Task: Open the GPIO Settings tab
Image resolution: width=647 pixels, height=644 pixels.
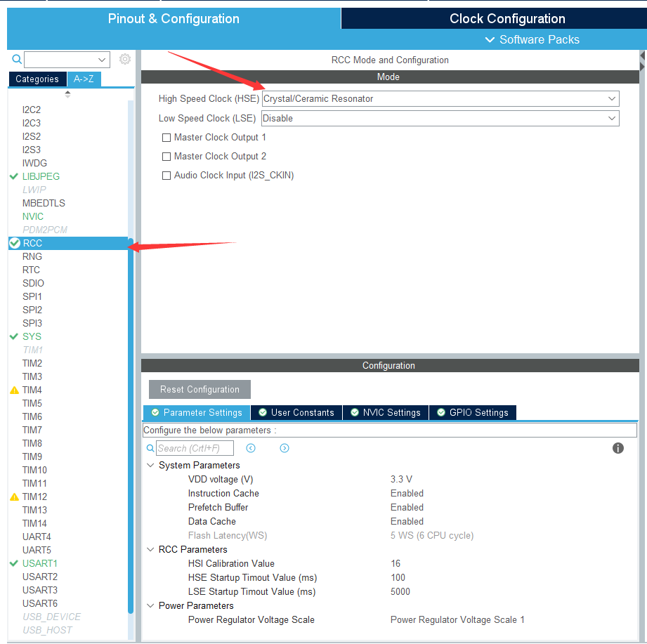Action: tap(472, 413)
